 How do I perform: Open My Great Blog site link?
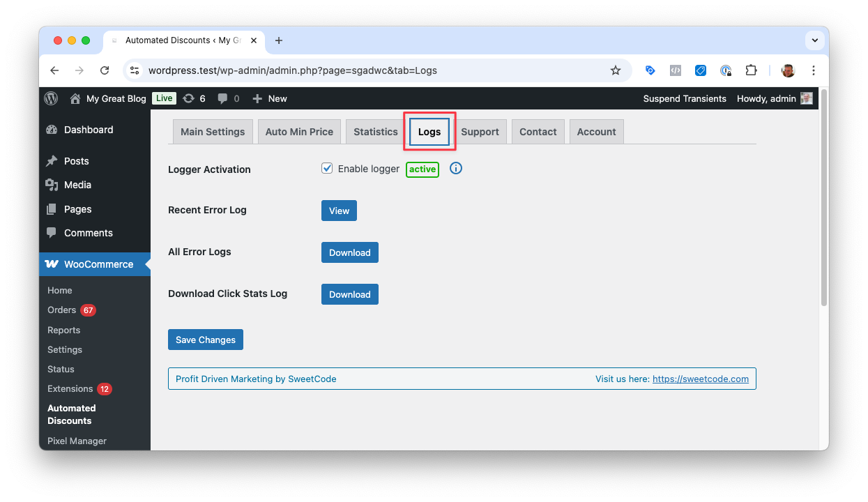pos(116,98)
